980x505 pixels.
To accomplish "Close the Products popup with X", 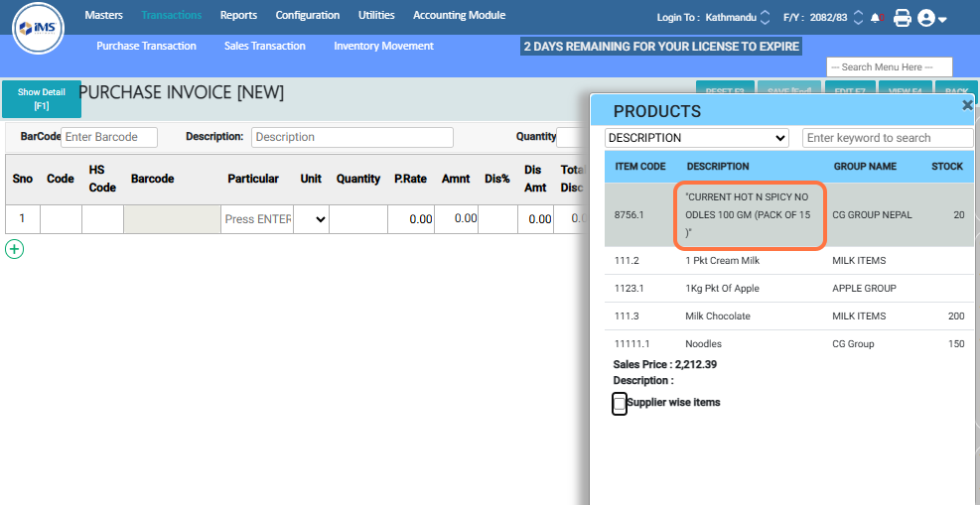I will pyautogui.click(x=967, y=105).
